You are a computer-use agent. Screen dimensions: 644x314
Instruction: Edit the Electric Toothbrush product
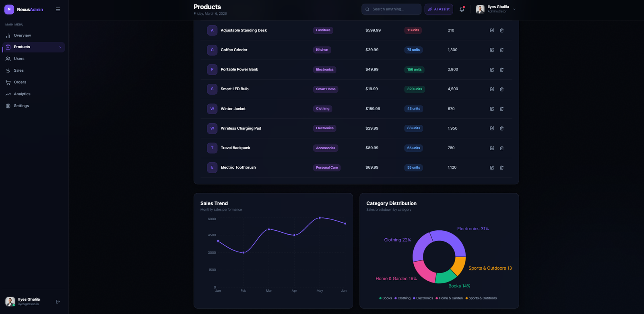click(x=492, y=168)
